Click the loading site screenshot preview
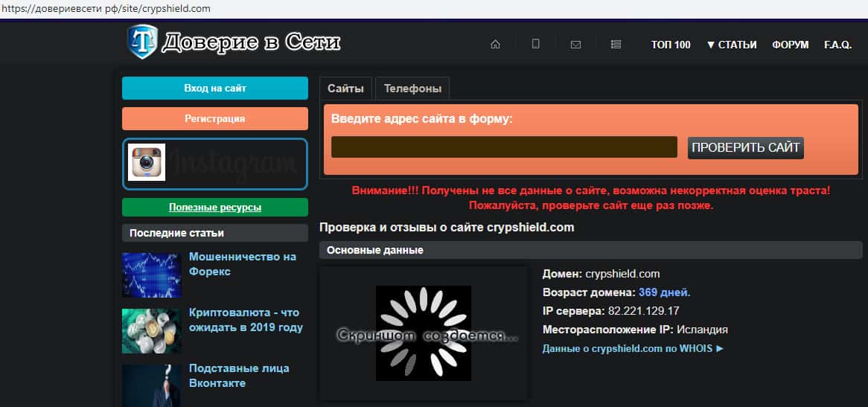 coord(424,333)
